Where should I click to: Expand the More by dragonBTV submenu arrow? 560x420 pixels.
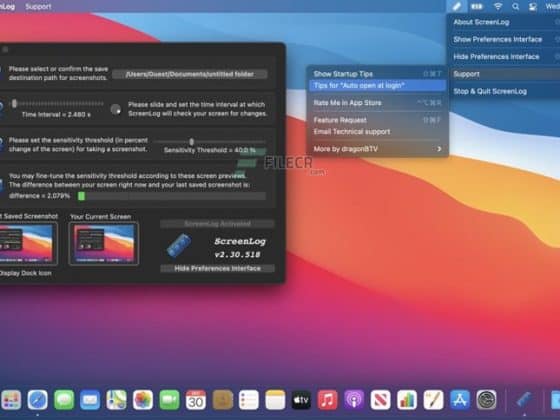[439, 149]
